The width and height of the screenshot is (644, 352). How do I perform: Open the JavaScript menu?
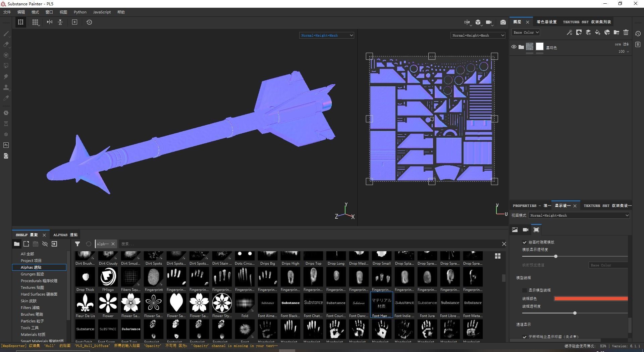[102, 12]
